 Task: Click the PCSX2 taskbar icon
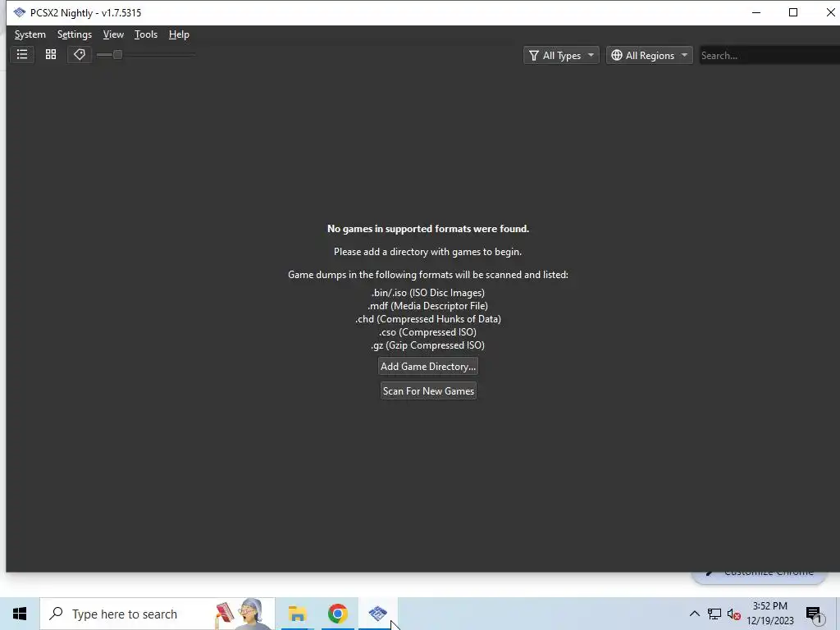click(x=377, y=614)
